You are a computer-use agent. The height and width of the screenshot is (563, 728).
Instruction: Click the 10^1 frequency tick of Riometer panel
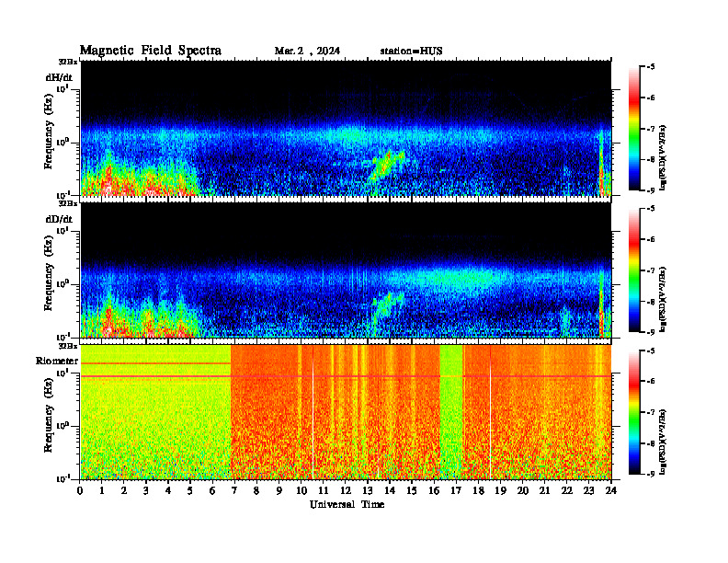(63, 373)
